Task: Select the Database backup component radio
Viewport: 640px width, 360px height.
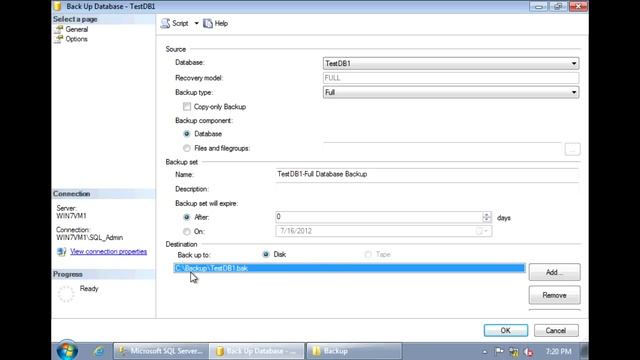Action: tap(187, 133)
